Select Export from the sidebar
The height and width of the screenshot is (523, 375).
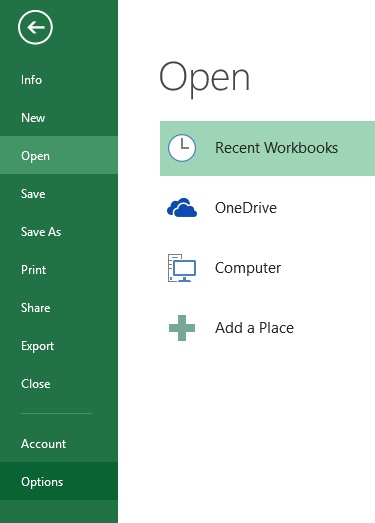click(x=59, y=346)
